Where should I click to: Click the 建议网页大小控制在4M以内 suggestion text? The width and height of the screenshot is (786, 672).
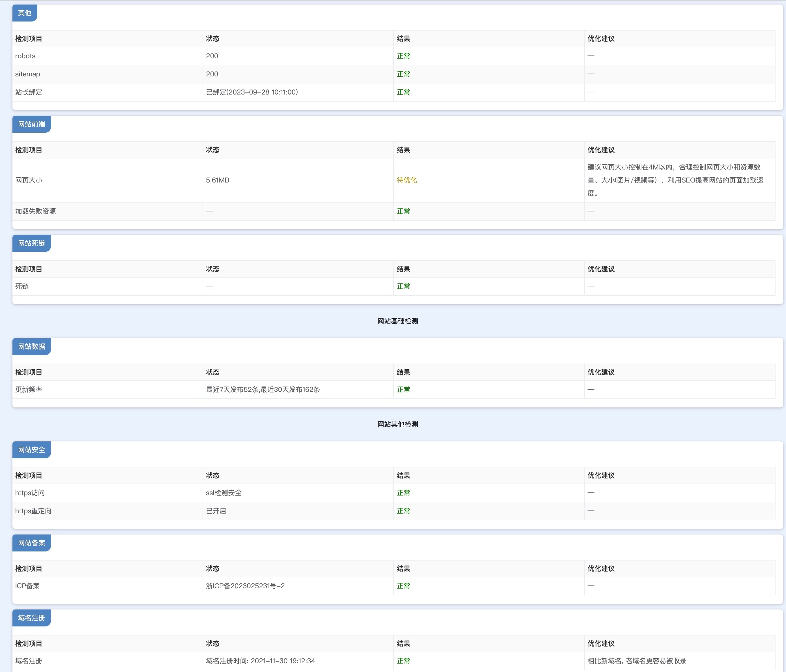point(675,180)
